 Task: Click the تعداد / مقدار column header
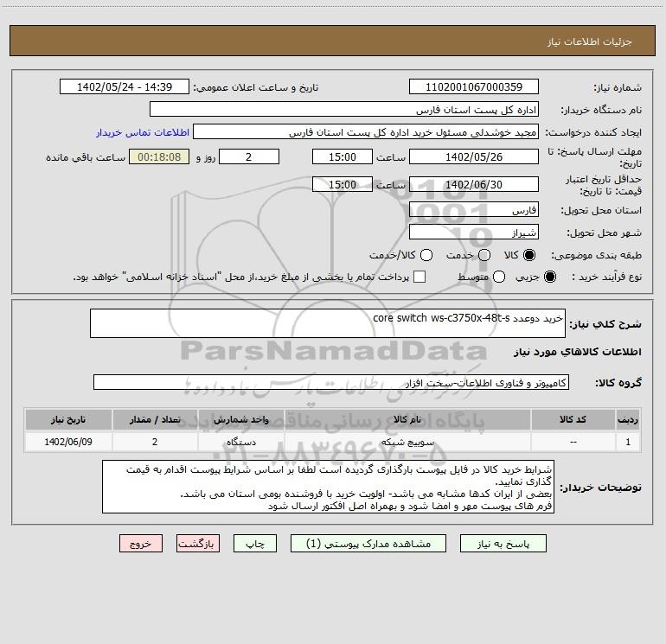point(155,419)
